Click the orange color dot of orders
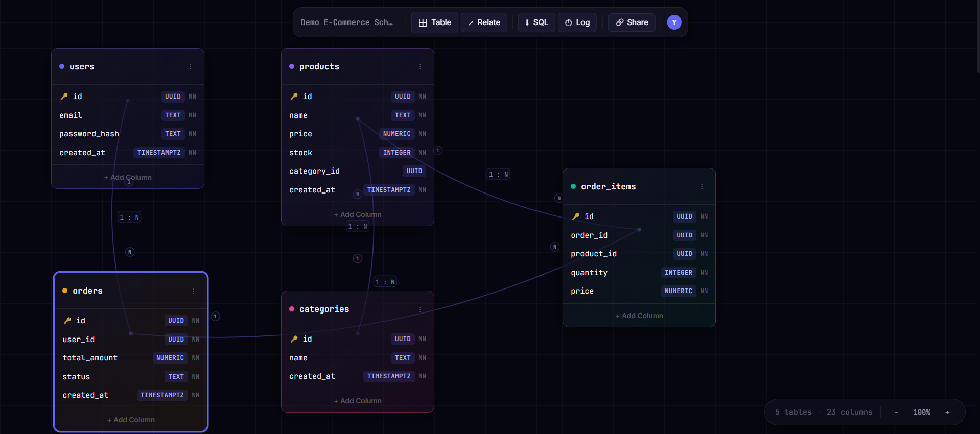980x434 pixels. [x=65, y=291]
